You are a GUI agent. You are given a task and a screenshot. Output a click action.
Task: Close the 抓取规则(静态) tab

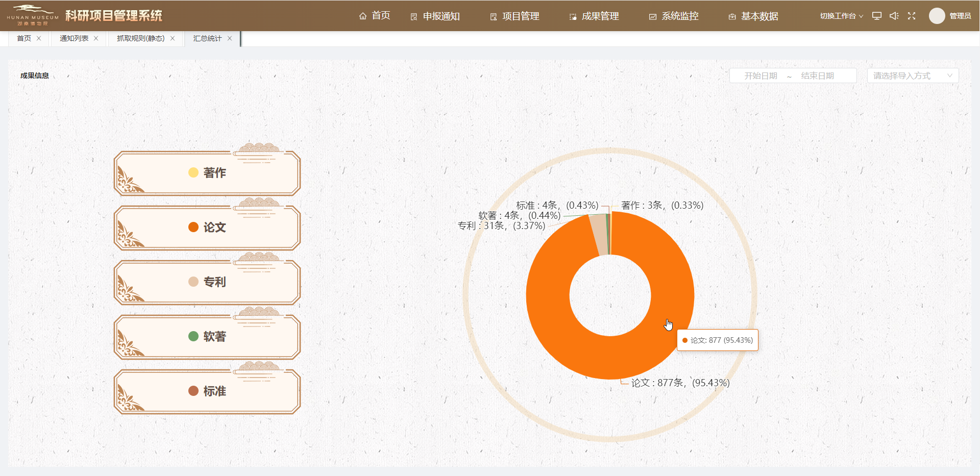pyautogui.click(x=173, y=38)
